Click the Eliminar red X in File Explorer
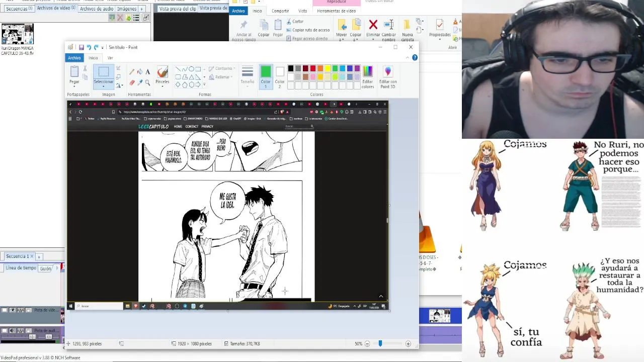 tap(373, 25)
